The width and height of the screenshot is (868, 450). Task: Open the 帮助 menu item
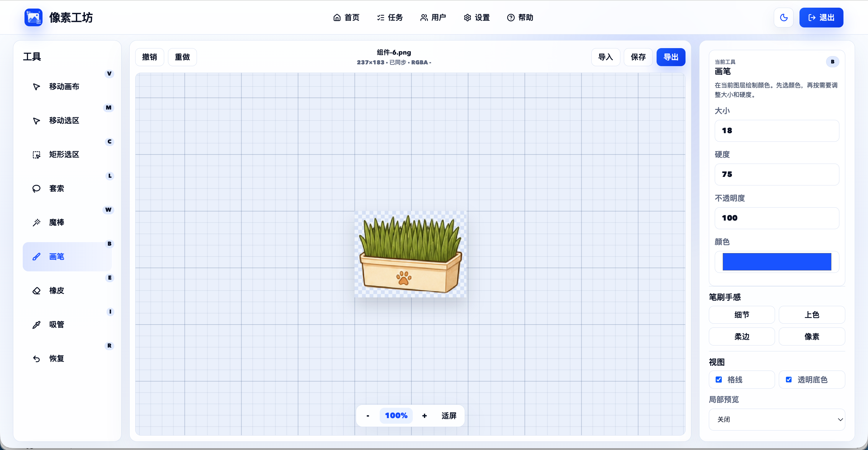coord(520,17)
